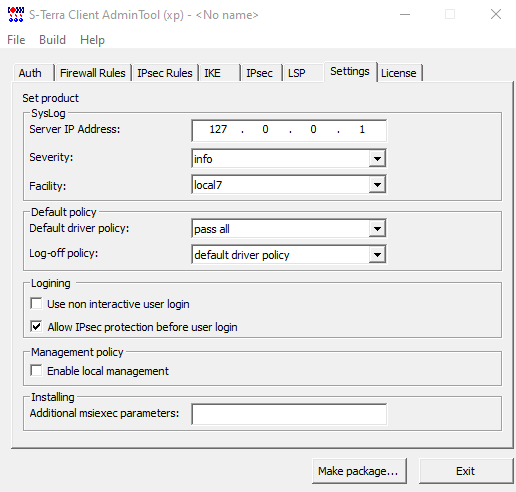The image size is (516, 492).
Task: Open the Build menu
Action: [52, 40]
